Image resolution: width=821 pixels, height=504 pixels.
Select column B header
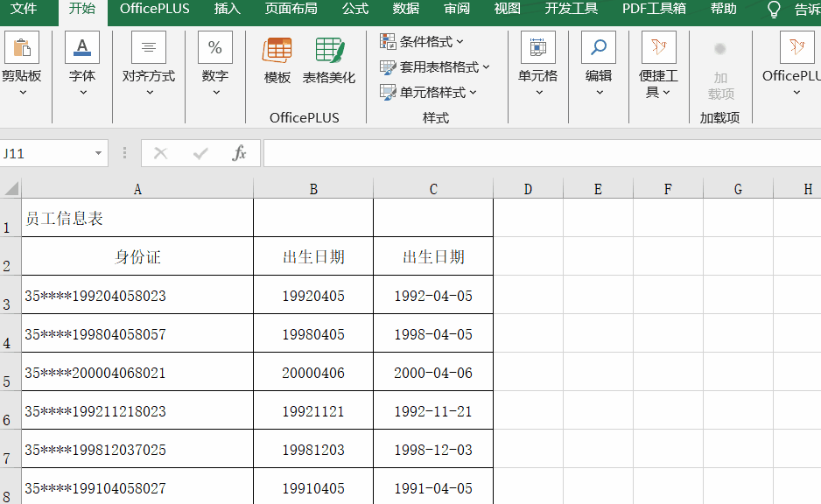pos(313,189)
